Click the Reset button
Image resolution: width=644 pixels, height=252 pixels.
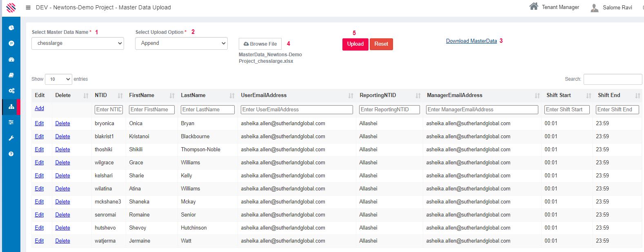381,44
